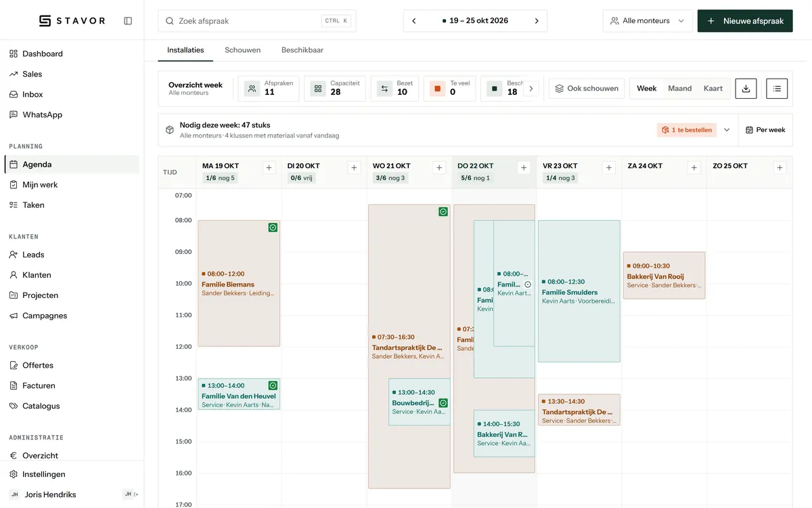Viewport: 812px width, 508px height.
Task: Open the Inbox
Action: coord(72,94)
